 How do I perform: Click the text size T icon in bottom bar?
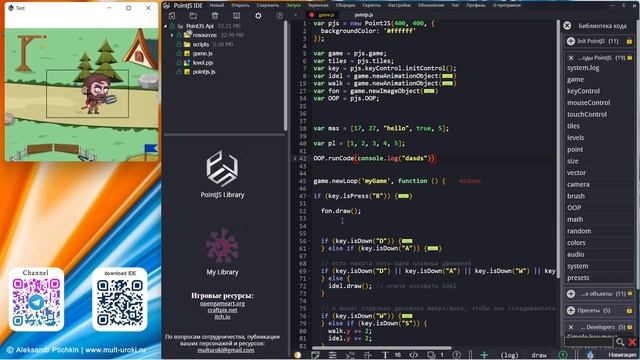pyautogui.click(x=385, y=355)
